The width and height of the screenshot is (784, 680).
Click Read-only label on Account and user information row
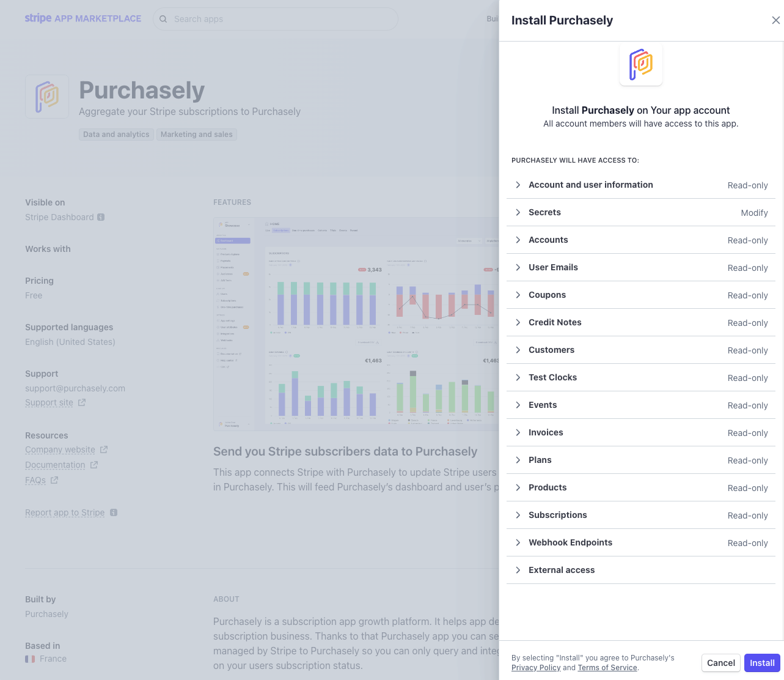pyautogui.click(x=747, y=185)
